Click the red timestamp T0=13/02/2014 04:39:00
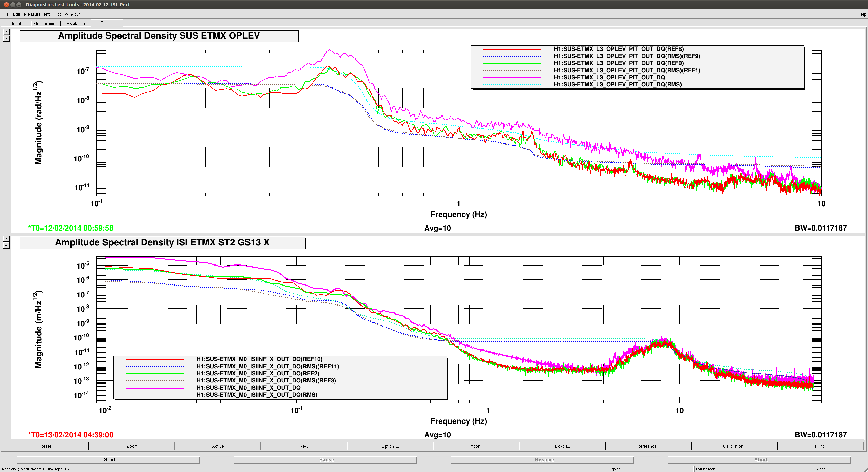The width and height of the screenshot is (868, 472). (71, 435)
